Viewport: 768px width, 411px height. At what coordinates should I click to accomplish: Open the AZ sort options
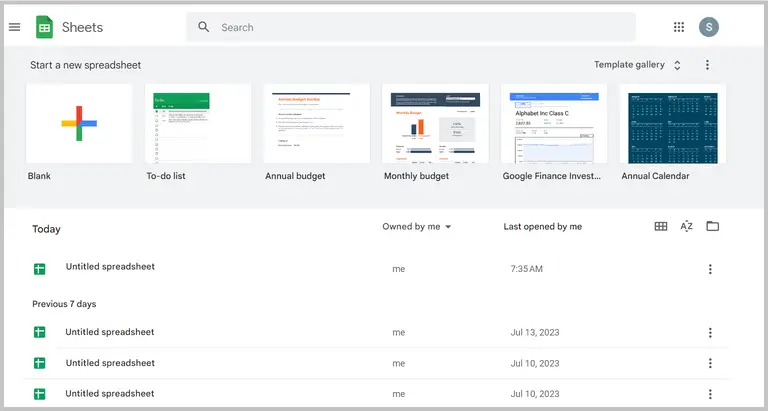687,226
